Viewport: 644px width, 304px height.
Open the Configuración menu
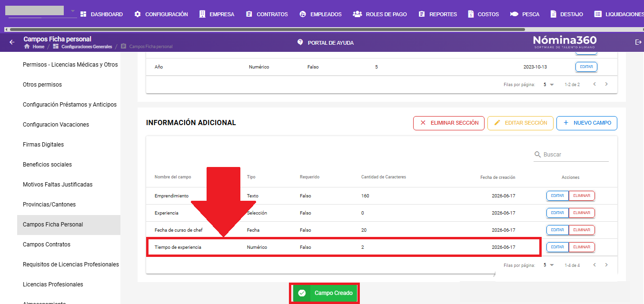(x=161, y=14)
